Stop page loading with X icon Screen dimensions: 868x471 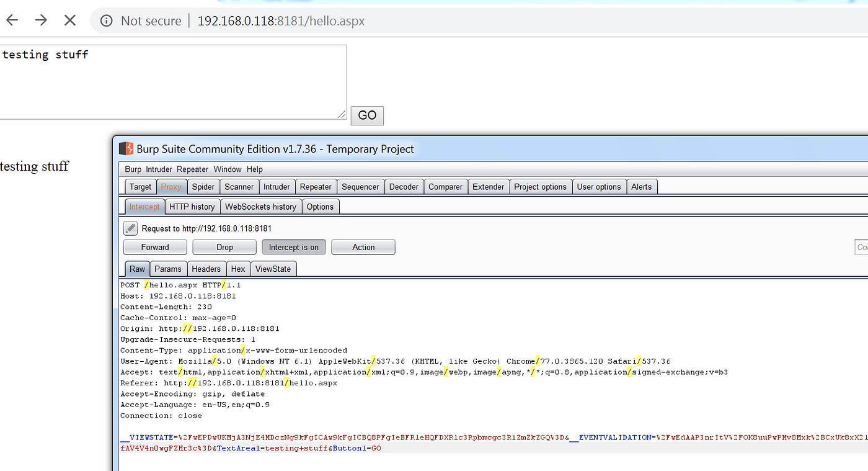tap(70, 20)
